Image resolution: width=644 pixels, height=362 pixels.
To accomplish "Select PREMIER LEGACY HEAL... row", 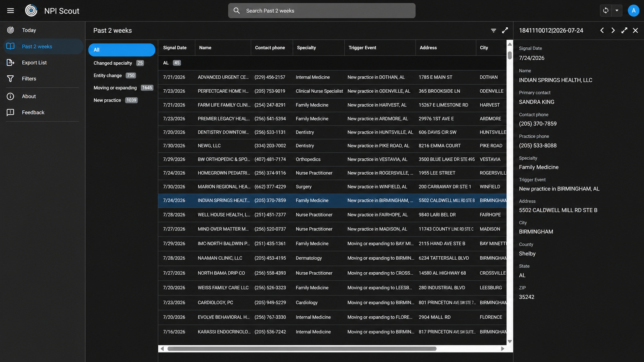I will click(x=332, y=119).
